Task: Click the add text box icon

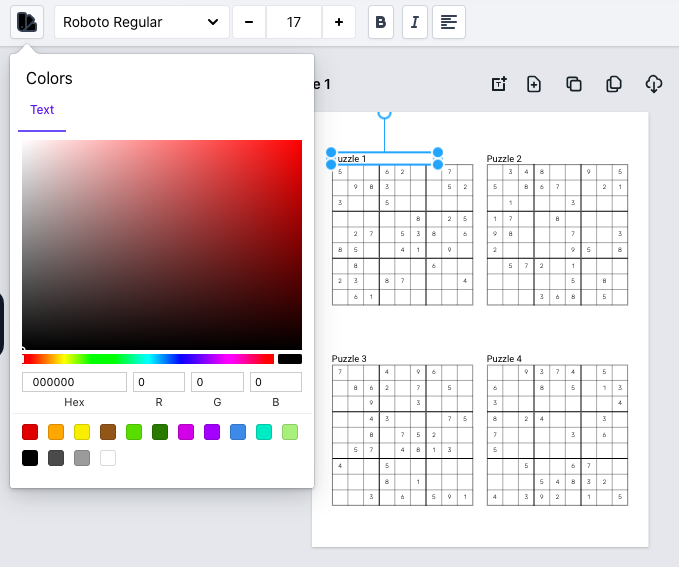Action: 499,84
